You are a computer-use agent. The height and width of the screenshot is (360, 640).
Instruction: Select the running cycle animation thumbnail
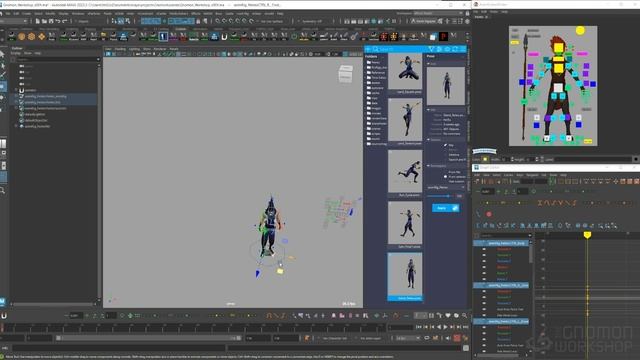pyautogui.click(x=405, y=171)
